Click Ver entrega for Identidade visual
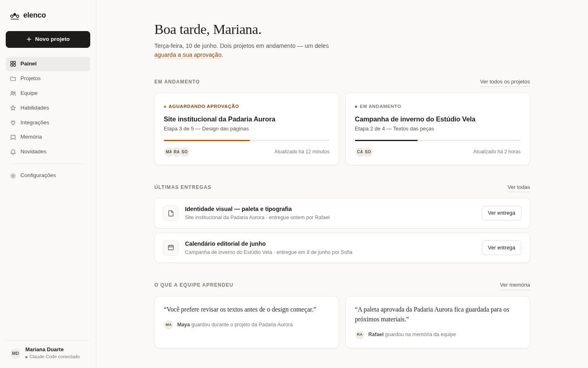588x368 pixels. [501, 213]
